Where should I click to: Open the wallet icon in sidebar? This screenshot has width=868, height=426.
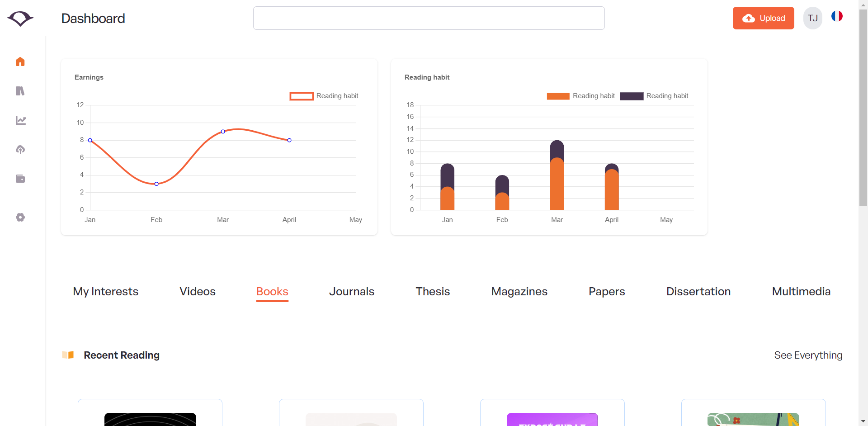(x=20, y=179)
